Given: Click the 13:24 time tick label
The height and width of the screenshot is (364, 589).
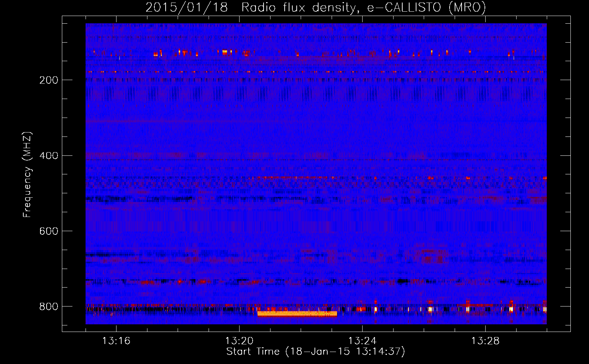Looking at the screenshot, I should [x=362, y=341].
